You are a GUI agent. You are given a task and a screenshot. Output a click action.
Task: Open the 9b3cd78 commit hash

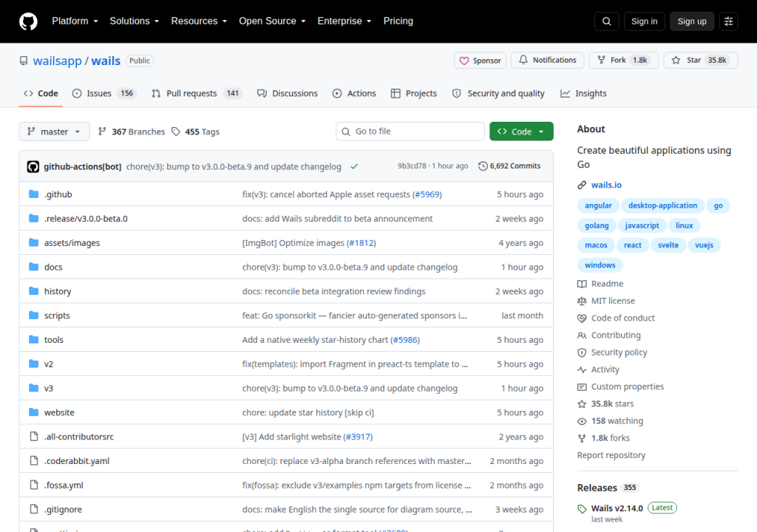[x=412, y=166]
